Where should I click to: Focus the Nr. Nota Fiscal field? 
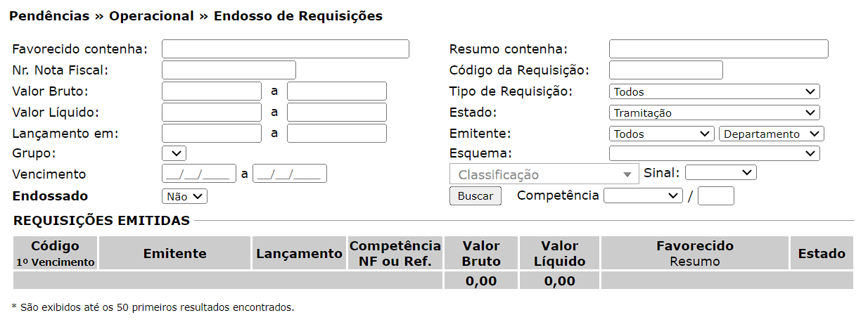click(229, 70)
